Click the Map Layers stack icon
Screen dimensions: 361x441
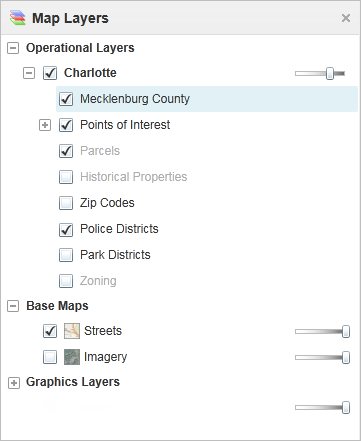pyautogui.click(x=17, y=18)
